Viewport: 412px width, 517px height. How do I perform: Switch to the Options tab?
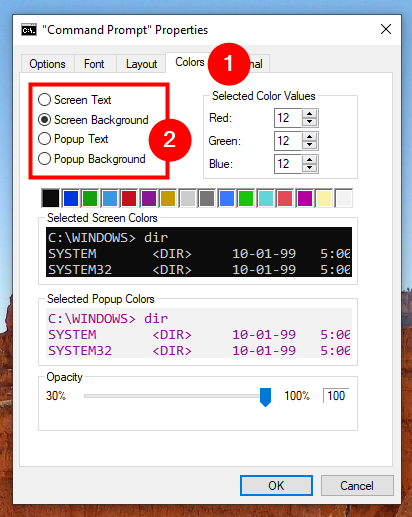(x=47, y=64)
